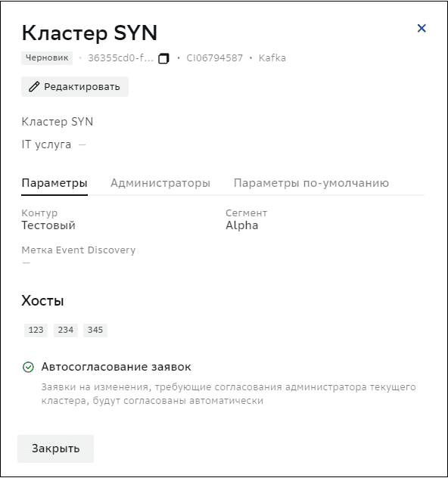Click the CI06794587 identifier
The width and height of the screenshot is (448, 478).
coord(215,58)
